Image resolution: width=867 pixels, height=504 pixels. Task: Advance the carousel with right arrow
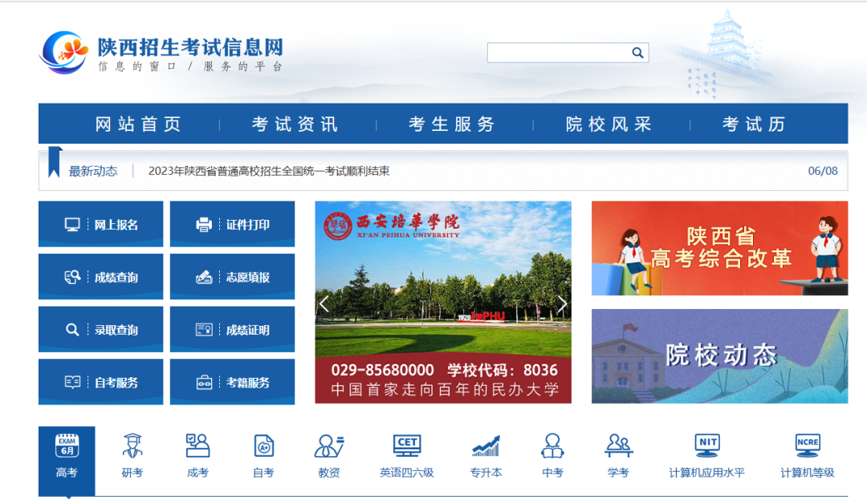(x=561, y=303)
